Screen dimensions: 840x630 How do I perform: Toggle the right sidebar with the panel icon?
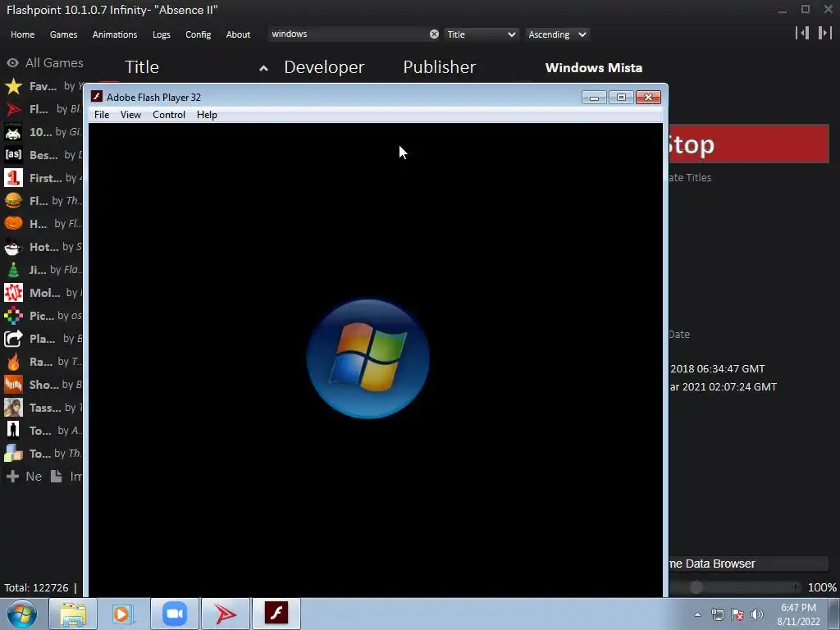point(824,33)
